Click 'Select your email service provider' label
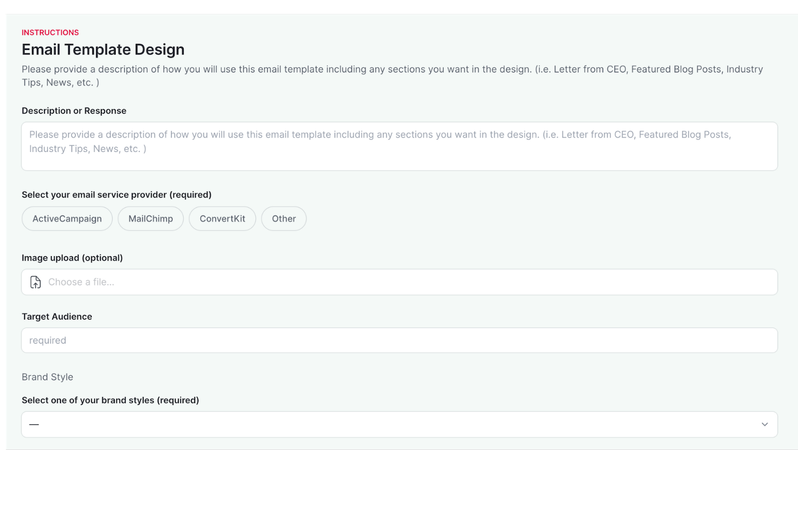The width and height of the screenshot is (798, 532). [116, 195]
